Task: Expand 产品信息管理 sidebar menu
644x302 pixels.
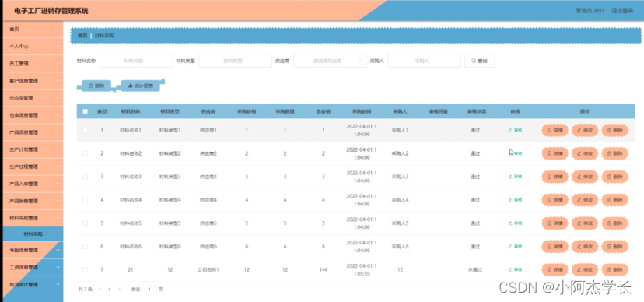Action: [33, 132]
